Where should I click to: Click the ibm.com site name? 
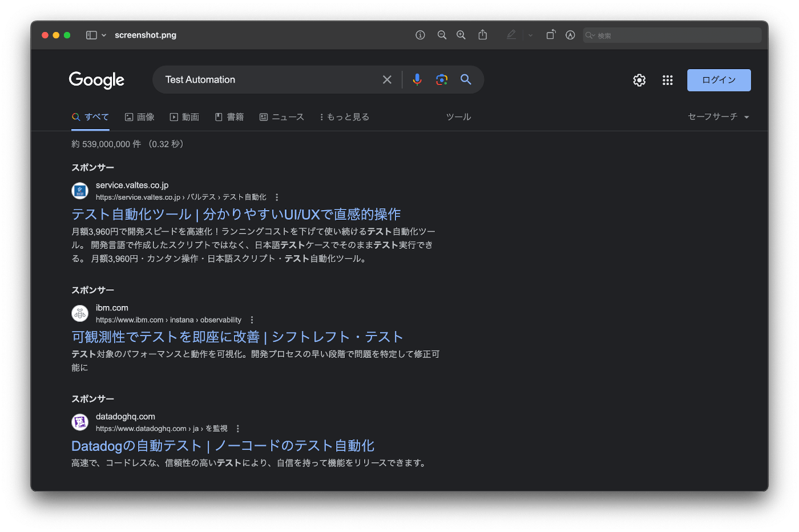(112, 308)
